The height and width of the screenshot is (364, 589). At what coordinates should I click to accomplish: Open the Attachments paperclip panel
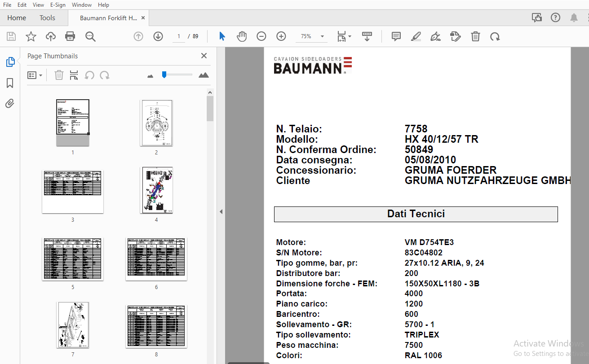coord(10,104)
